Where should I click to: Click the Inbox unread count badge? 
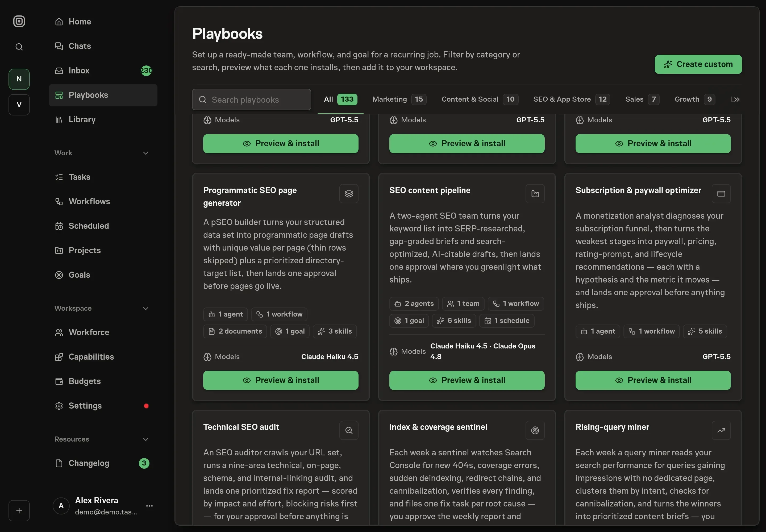click(x=146, y=71)
